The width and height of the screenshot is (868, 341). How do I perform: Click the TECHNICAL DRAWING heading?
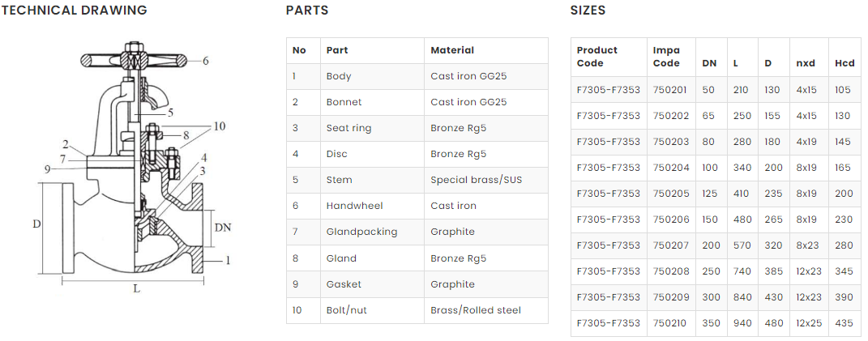74,11
